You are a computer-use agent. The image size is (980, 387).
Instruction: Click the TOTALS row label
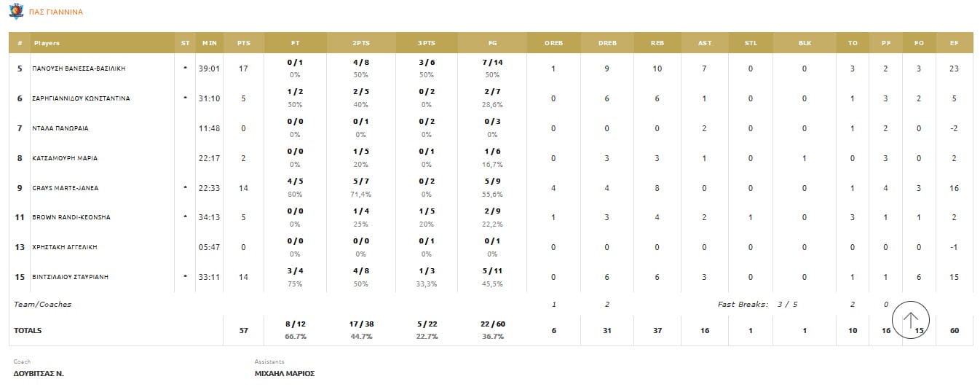point(28,330)
